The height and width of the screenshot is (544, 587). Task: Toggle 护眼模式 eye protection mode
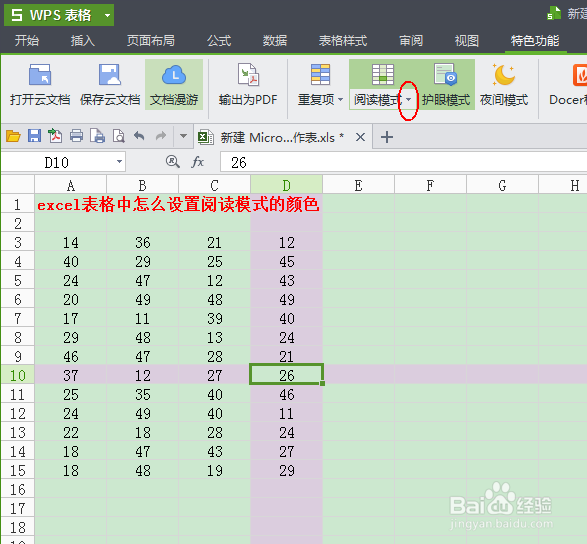coord(446,85)
